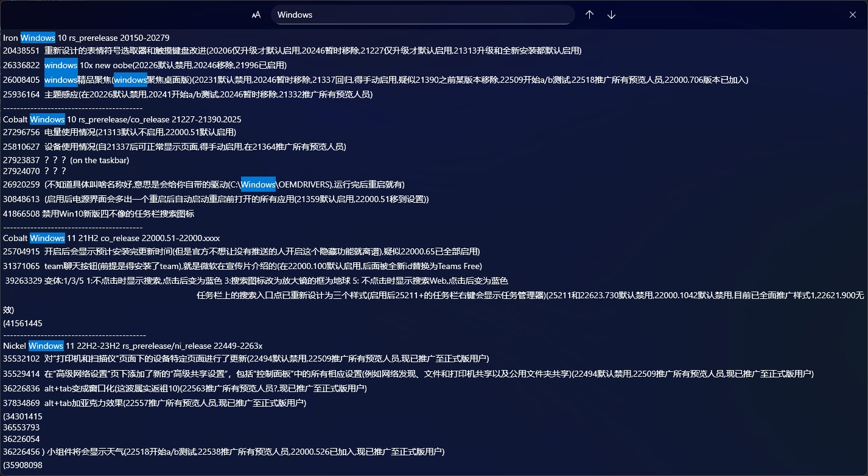Close the find bar

click(x=853, y=15)
